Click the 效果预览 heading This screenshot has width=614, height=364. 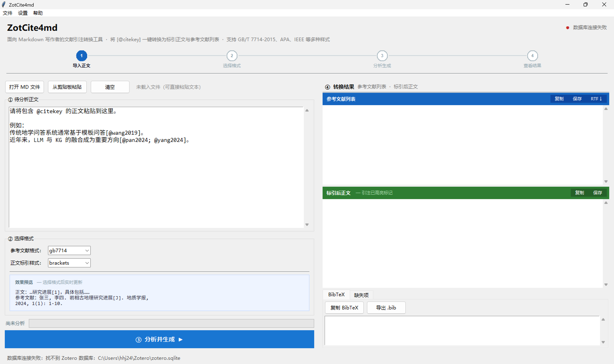(x=24, y=282)
